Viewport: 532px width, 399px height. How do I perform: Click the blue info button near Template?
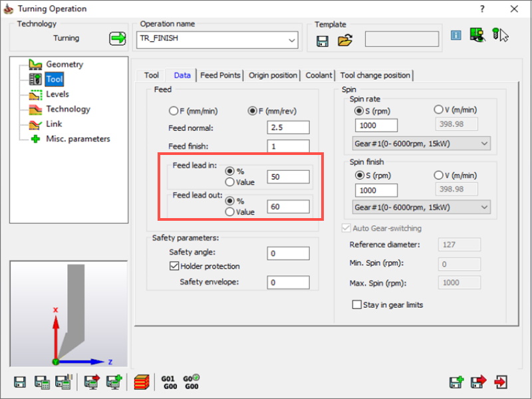(456, 36)
